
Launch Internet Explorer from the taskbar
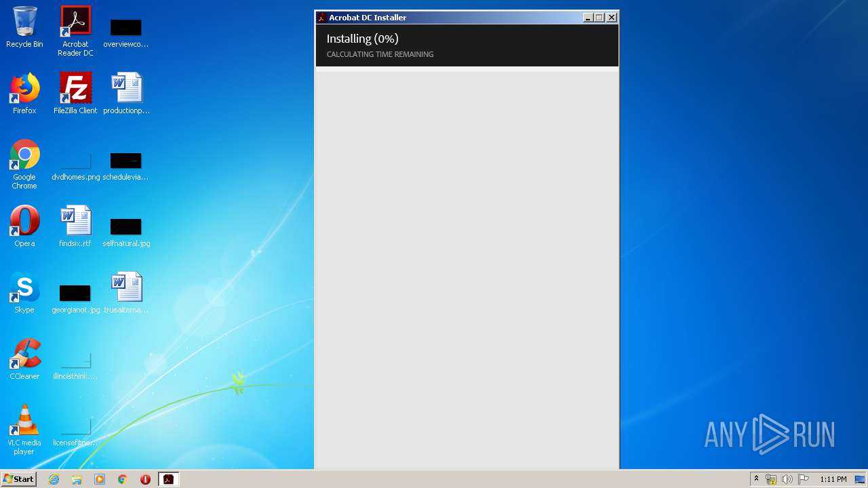[x=54, y=479]
